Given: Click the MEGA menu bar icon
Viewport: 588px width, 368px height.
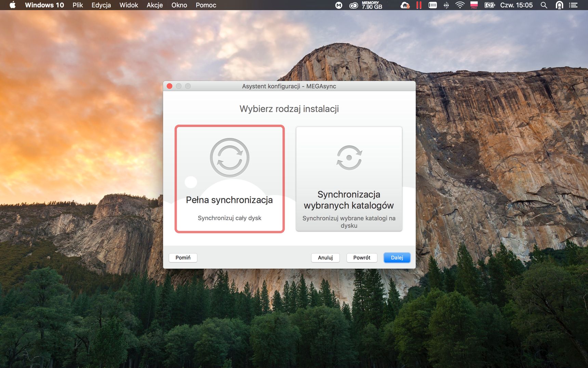Looking at the screenshot, I should click(x=339, y=5).
